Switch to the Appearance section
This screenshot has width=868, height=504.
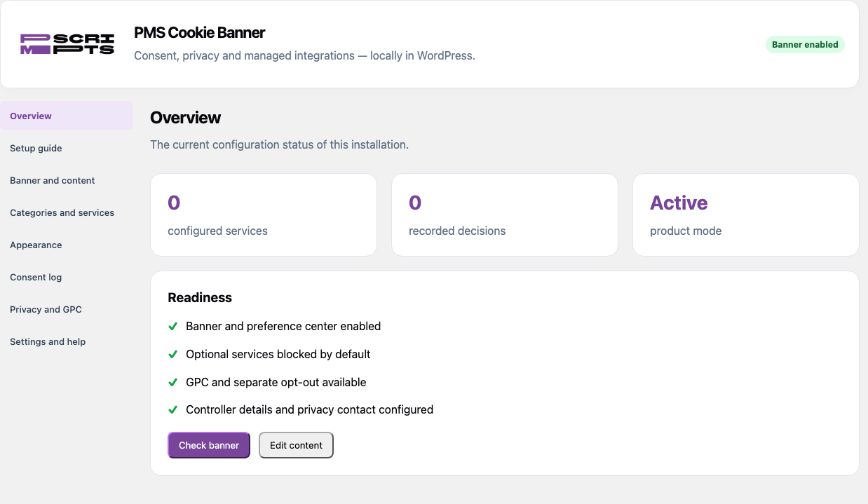pyautogui.click(x=67, y=245)
